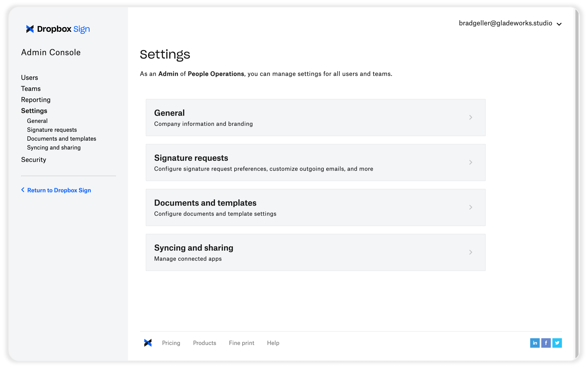Open the Signature requests card heading
This screenshot has width=588, height=368.
tap(191, 158)
